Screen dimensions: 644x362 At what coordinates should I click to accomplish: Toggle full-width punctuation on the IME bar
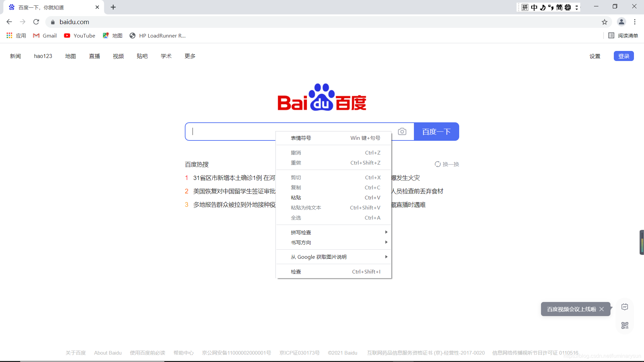coord(550,7)
